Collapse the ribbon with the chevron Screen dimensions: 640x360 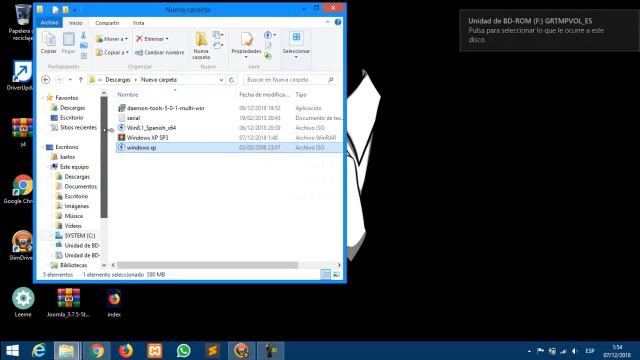pyautogui.click(x=327, y=22)
